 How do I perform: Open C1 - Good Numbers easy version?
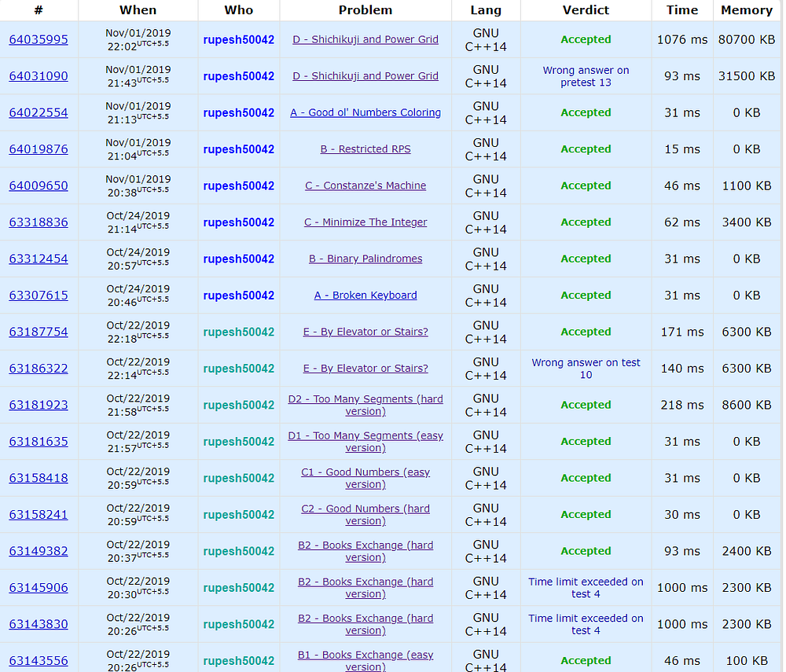365,479
